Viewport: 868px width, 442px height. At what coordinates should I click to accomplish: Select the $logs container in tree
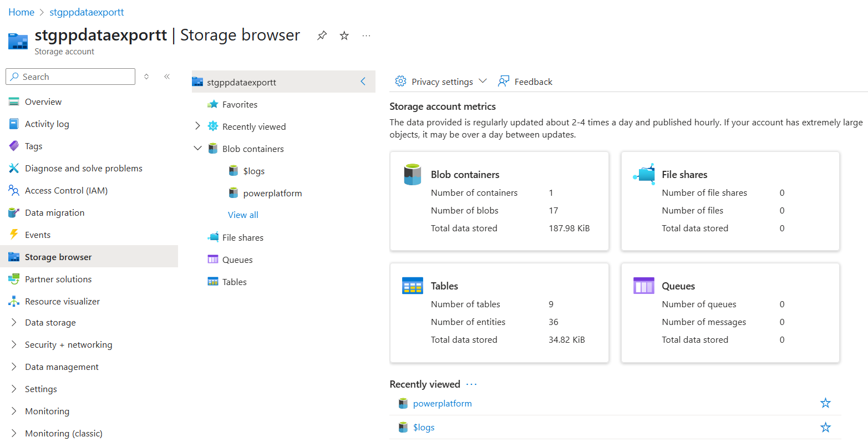click(x=253, y=171)
